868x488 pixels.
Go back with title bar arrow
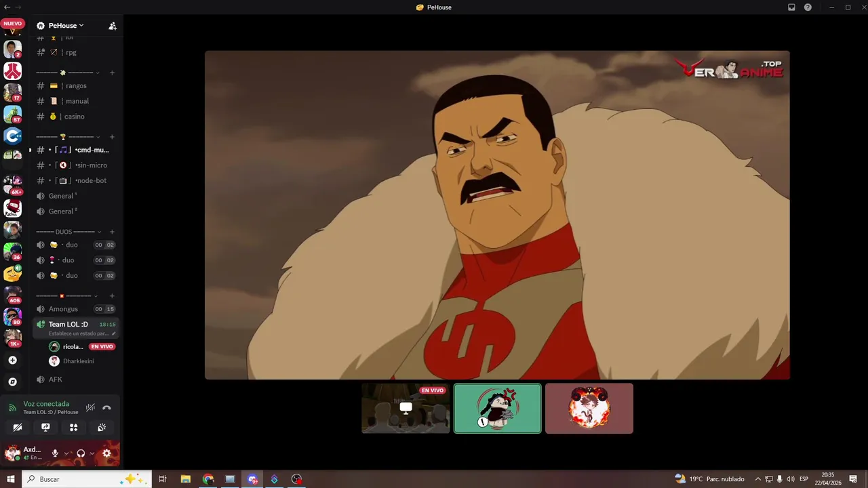(7, 7)
